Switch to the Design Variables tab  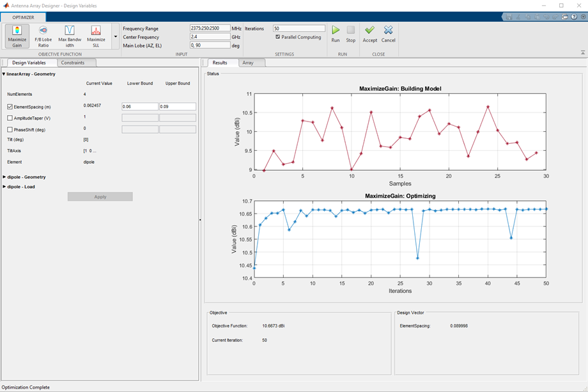point(29,63)
